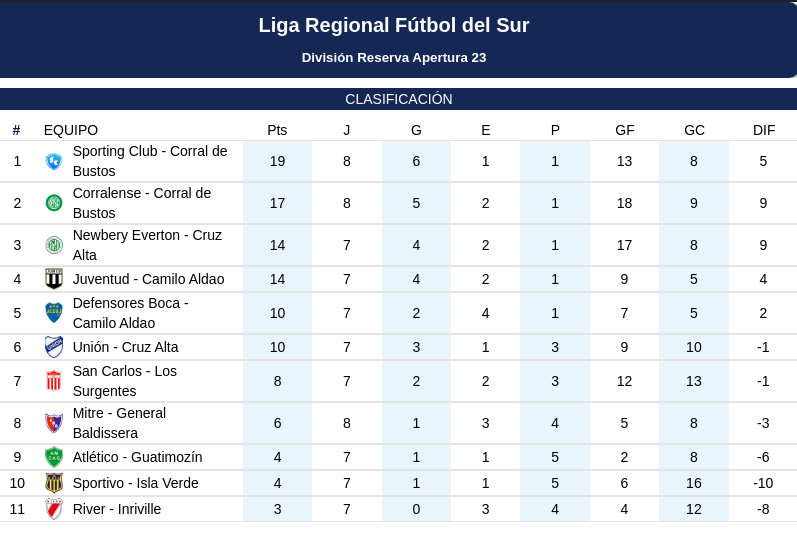Click the Sporting Club team crest icon
The height and width of the screenshot is (537, 797).
[54, 161]
